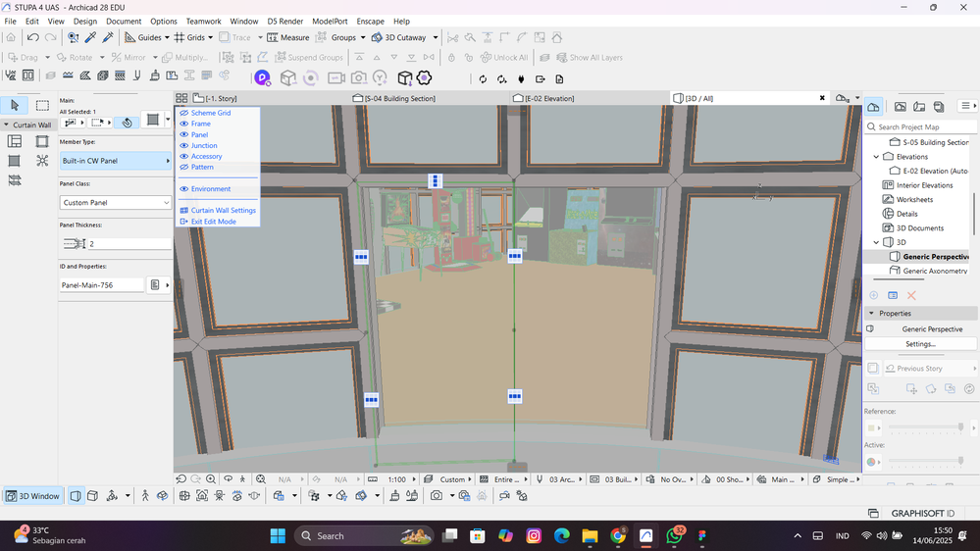Click the eyedropper Pick Up Parameters icon
Viewport: 980px width, 551px height.
(90, 37)
